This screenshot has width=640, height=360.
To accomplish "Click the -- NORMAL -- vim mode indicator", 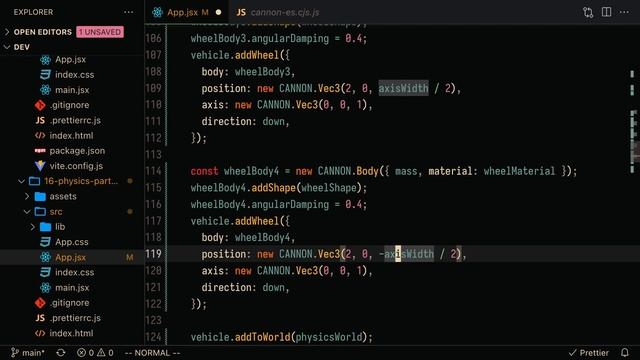I will 152,353.
